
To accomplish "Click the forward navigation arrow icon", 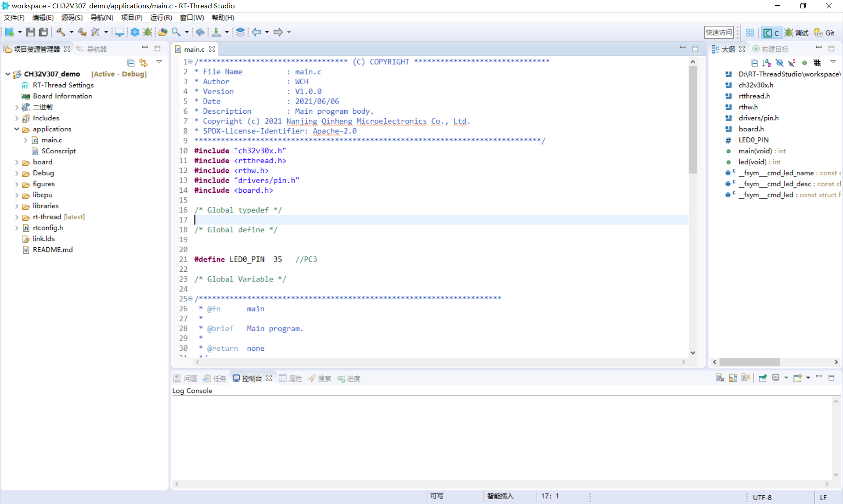I will click(278, 32).
